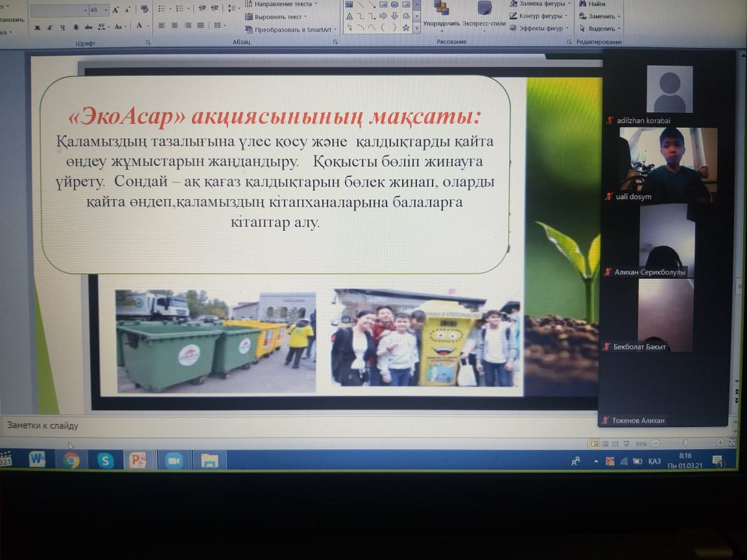Image resolution: width=747 pixels, height=560 pixels.
Task: Click the Заменить replace button
Action: 600,17
